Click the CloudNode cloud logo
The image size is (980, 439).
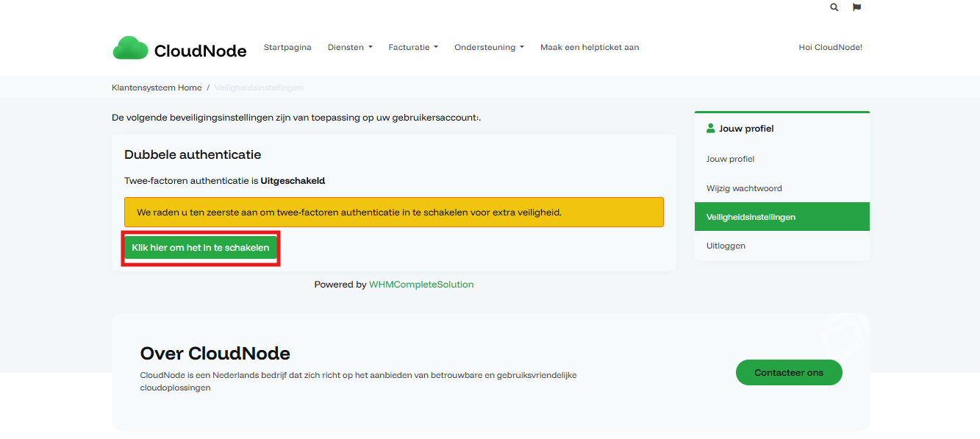click(x=130, y=48)
